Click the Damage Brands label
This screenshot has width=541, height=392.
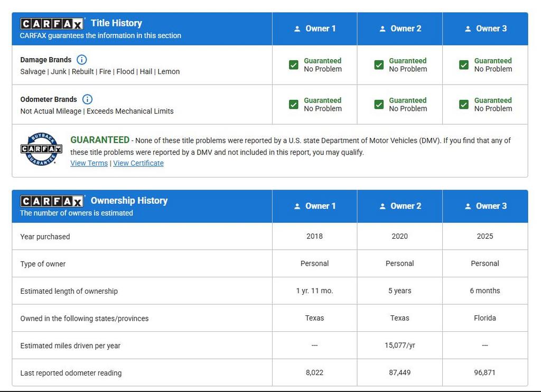46,60
